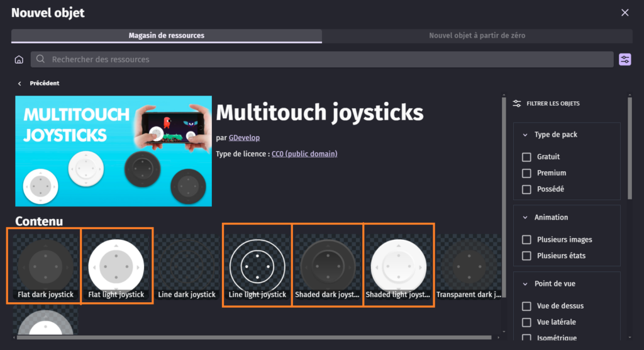Screen dimensions: 644x350
Task: Open the GDevelop author link
Action: [244, 138]
